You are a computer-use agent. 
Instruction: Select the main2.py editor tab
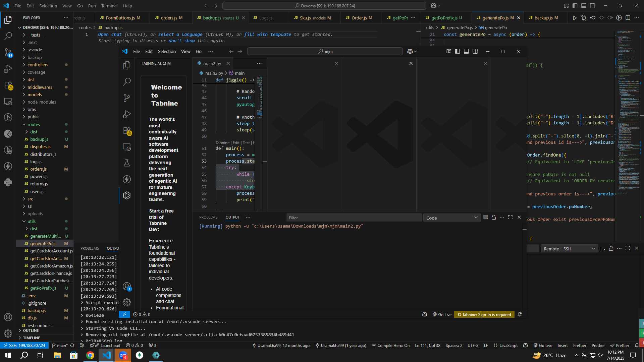pos(212,63)
